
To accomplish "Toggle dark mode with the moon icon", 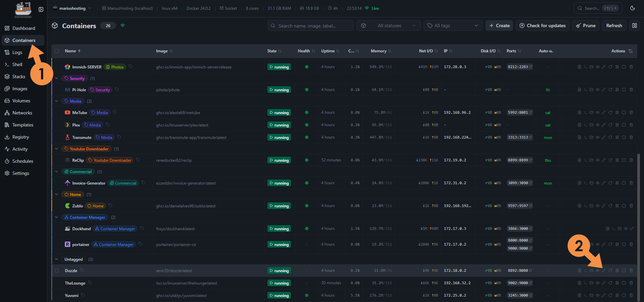I will pos(633,8).
